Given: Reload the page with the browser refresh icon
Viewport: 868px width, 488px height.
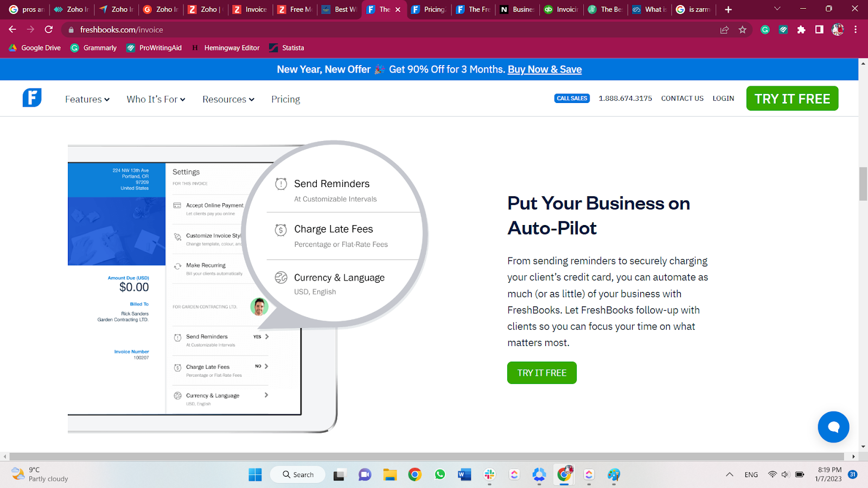Looking at the screenshot, I should pyautogui.click(x=49, y=30).
